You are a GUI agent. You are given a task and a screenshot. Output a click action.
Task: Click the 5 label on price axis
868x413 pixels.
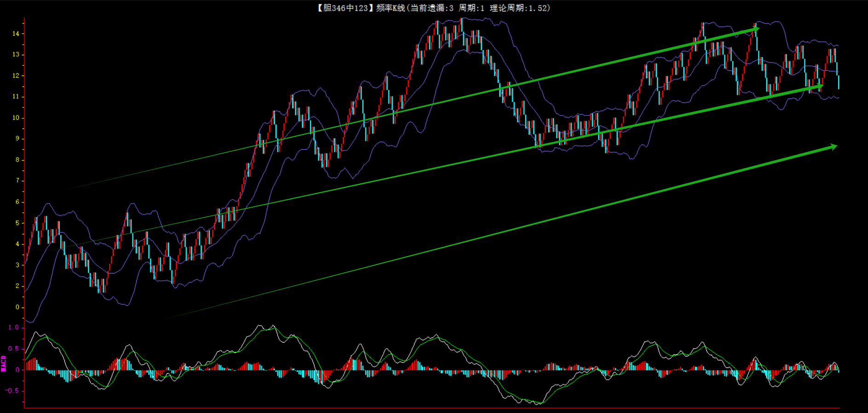(x=17, y=223)
